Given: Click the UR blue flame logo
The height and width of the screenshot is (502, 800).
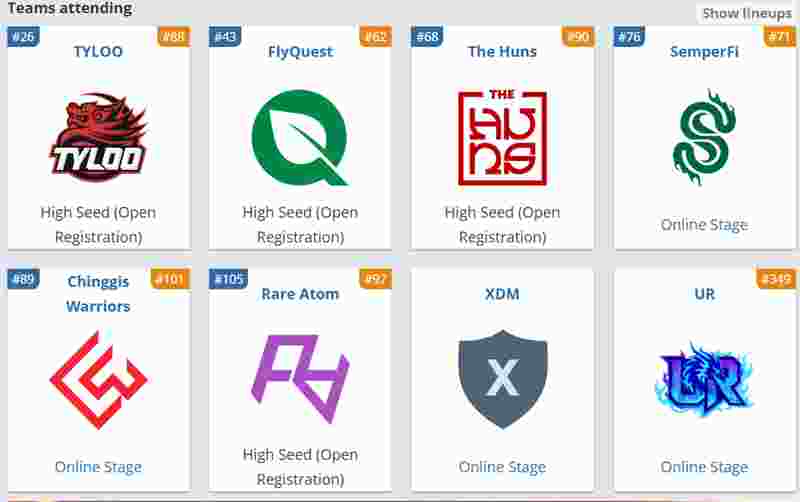Looking at the screenshot, I should tap(704, 379).
